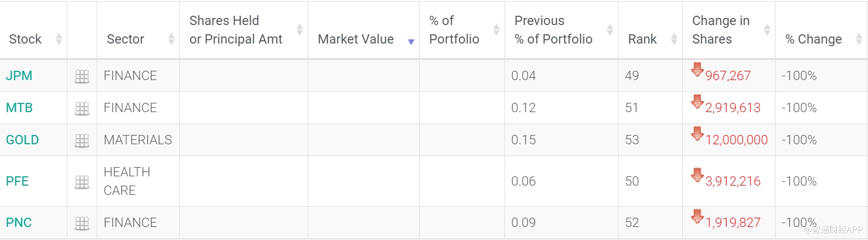Open the grid icon beside MTB

coord(82,109)
